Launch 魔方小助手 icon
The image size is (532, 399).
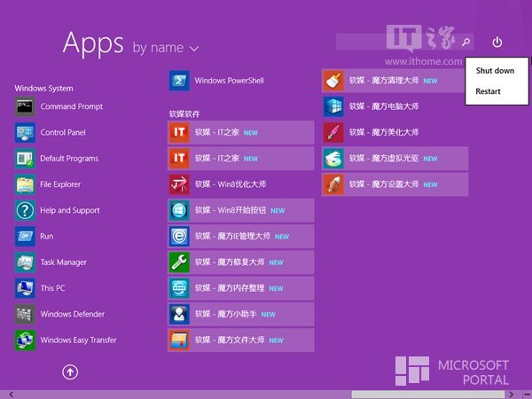(x=179, y=314)
